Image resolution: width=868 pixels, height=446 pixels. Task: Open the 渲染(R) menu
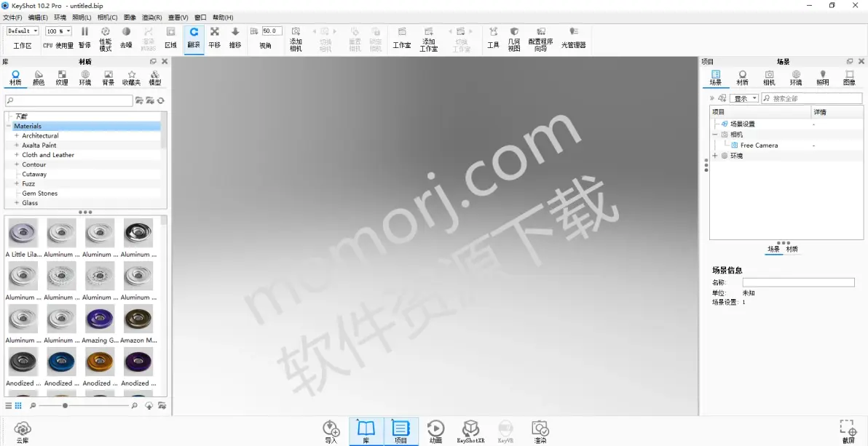[x=151, y=17]
